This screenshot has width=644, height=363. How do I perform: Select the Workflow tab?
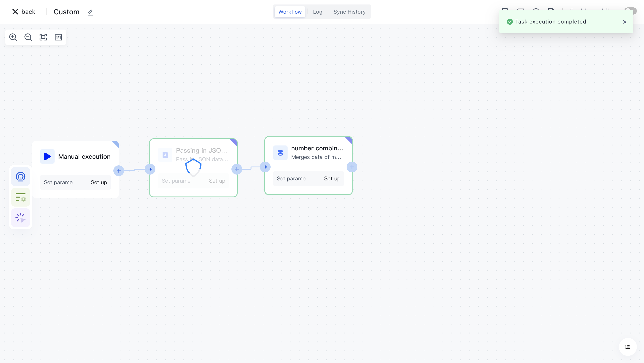290,12
